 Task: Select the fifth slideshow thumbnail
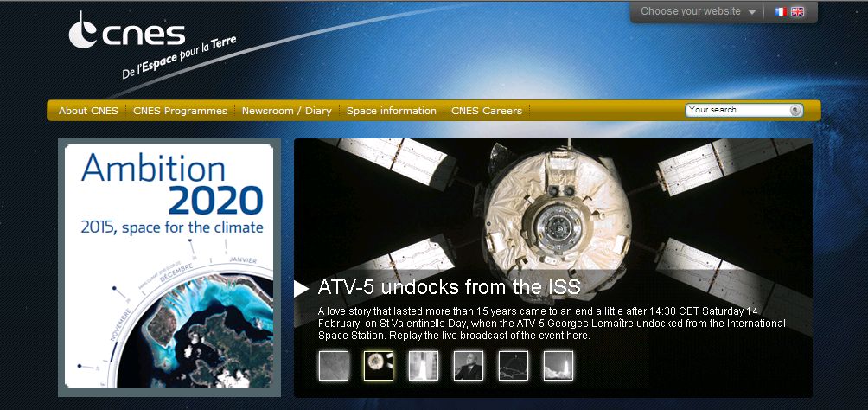coord(514,366)
